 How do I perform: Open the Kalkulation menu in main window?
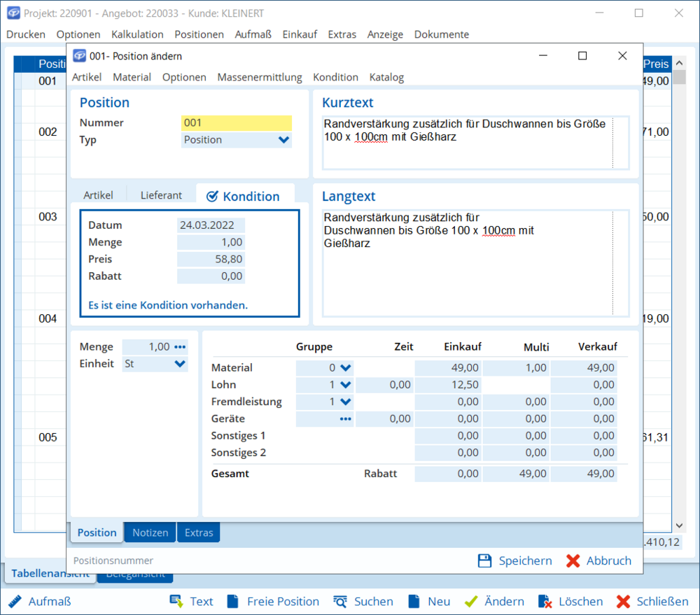(x=137, y=34)
